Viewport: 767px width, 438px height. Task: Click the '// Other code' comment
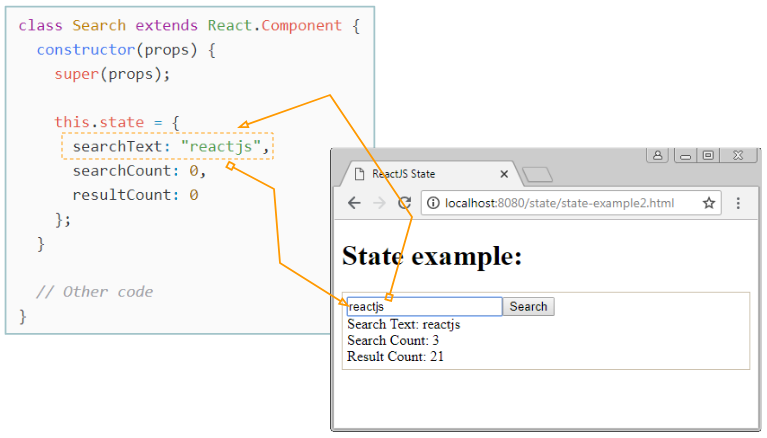(x=94, y=292)
